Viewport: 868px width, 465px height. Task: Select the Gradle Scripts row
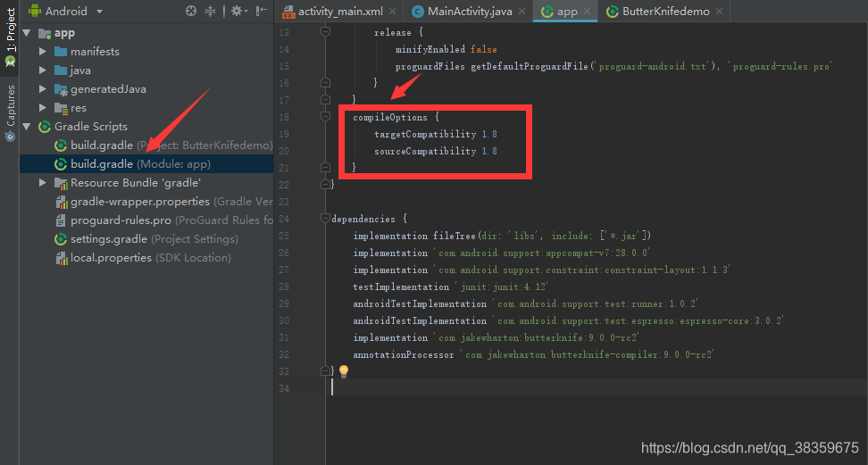pos(146,126)
